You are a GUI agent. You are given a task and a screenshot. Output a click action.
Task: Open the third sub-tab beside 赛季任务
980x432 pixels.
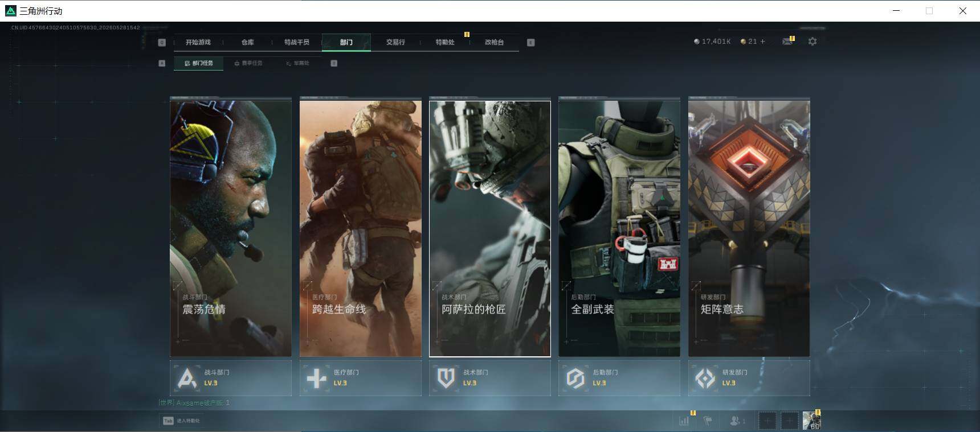(x=297, y=63)
